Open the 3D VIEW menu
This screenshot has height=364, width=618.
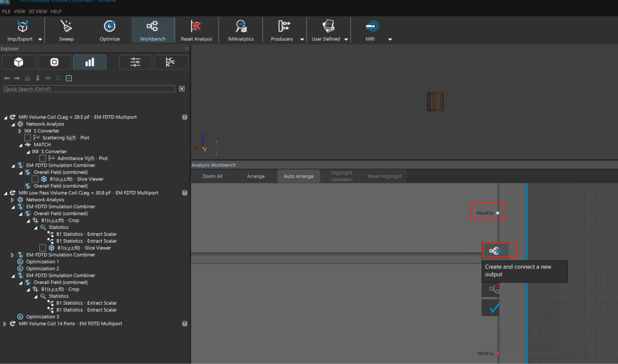coord(38,11)
